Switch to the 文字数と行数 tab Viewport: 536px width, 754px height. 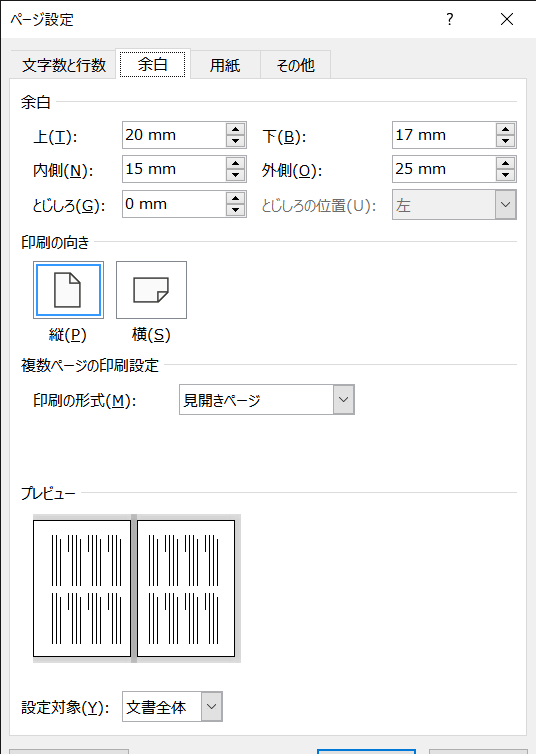point(63,65)
